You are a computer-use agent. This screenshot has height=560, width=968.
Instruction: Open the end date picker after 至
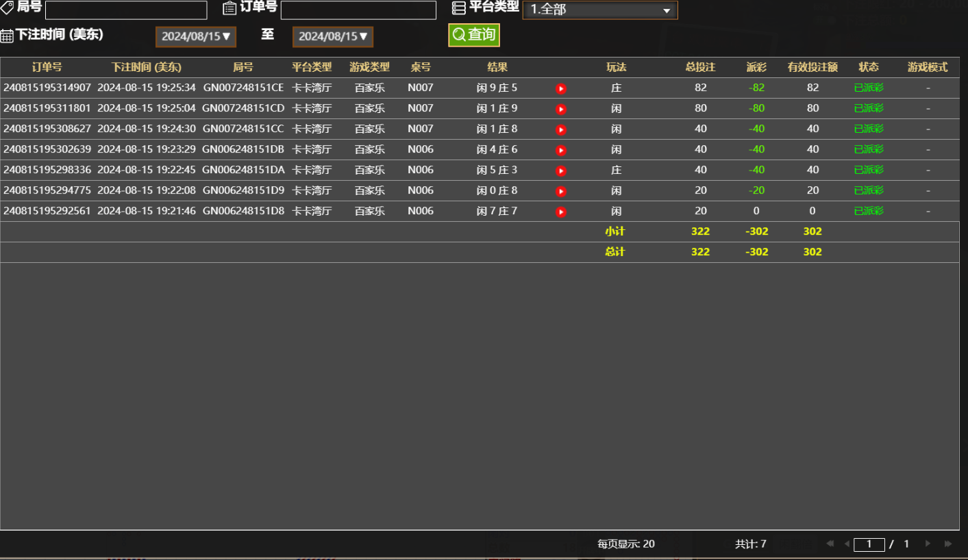tap(333, 37)
